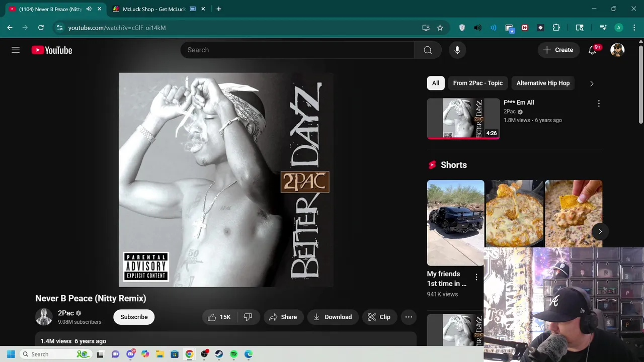This screenshot has height=362, width=644.
Task: Start voice search with the microphone icon
Action: [457, 50]
